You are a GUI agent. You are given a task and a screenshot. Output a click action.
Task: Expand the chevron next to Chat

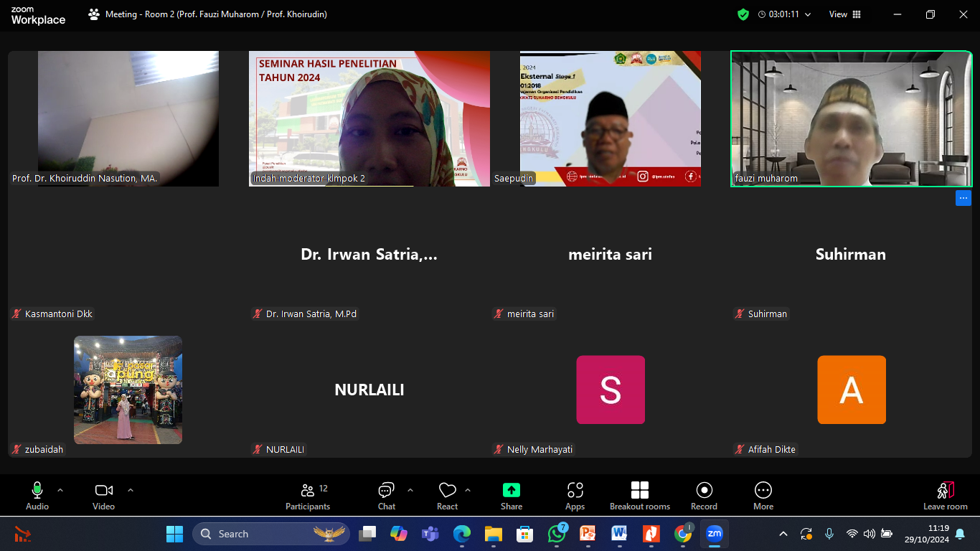(x=410, y=490)
